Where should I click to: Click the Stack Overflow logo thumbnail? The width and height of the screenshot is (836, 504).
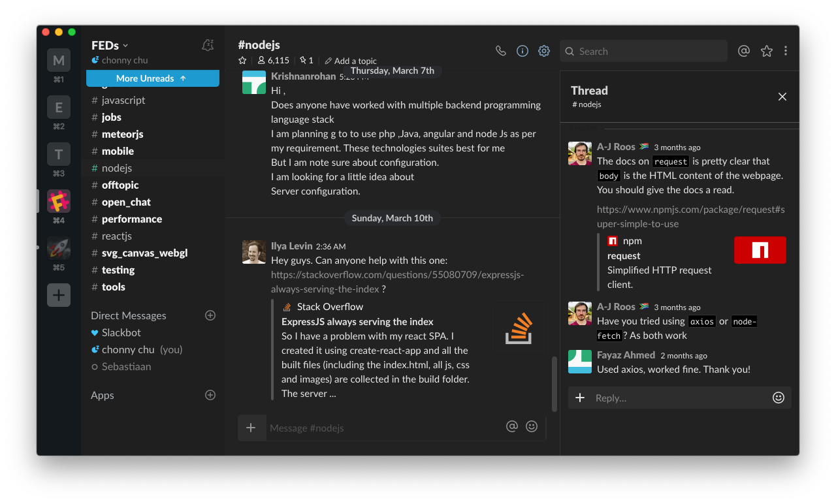click(x=519, y=328)
